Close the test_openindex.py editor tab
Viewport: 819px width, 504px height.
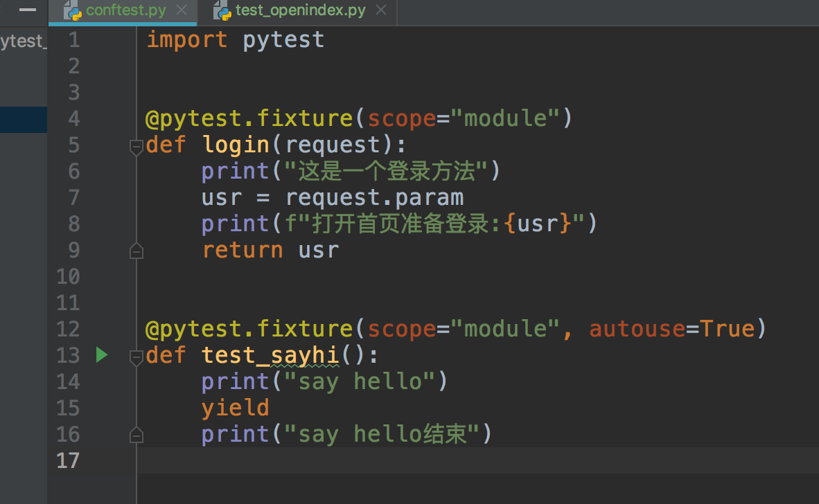[380, 10]
